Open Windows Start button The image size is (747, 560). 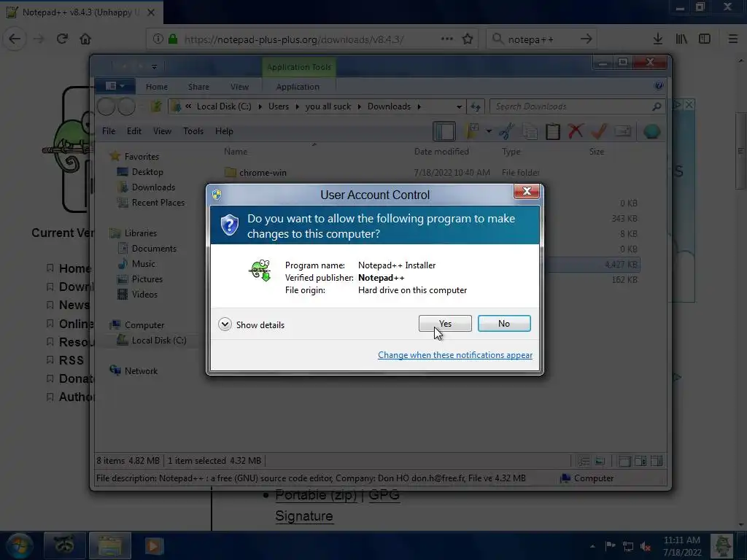20,545
